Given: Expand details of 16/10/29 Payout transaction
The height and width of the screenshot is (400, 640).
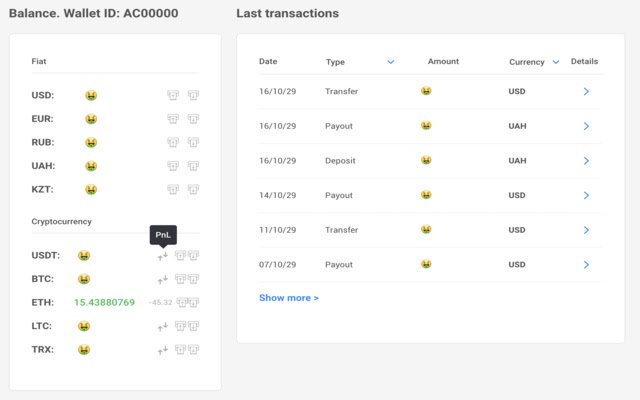Looking at the screenshot, I should (586, 126).
